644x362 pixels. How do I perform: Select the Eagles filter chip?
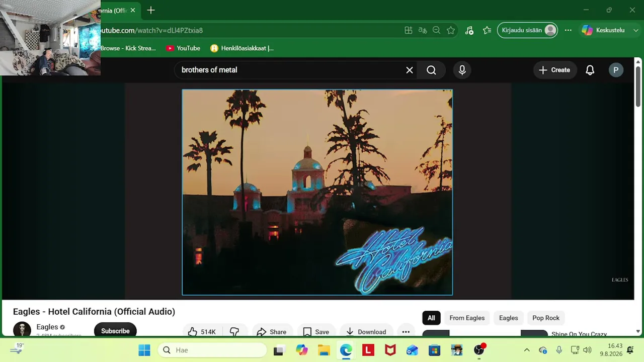pos(508,318)
